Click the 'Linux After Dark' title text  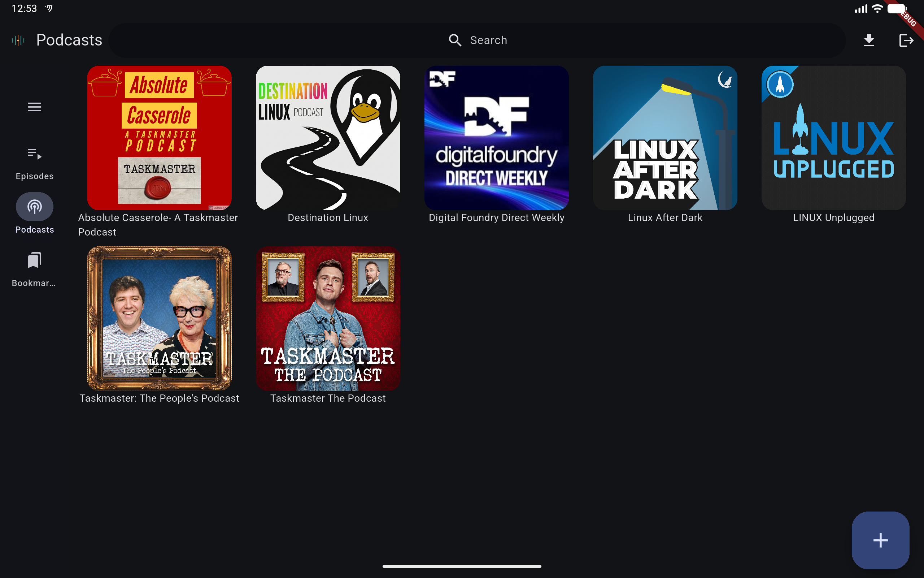click(665, 217)
